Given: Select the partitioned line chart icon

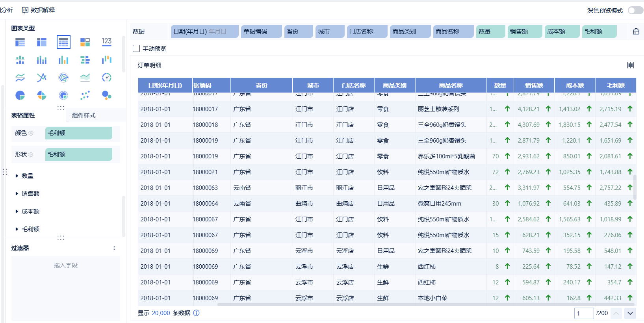Looking at the screenshot, I should [20, 78].
